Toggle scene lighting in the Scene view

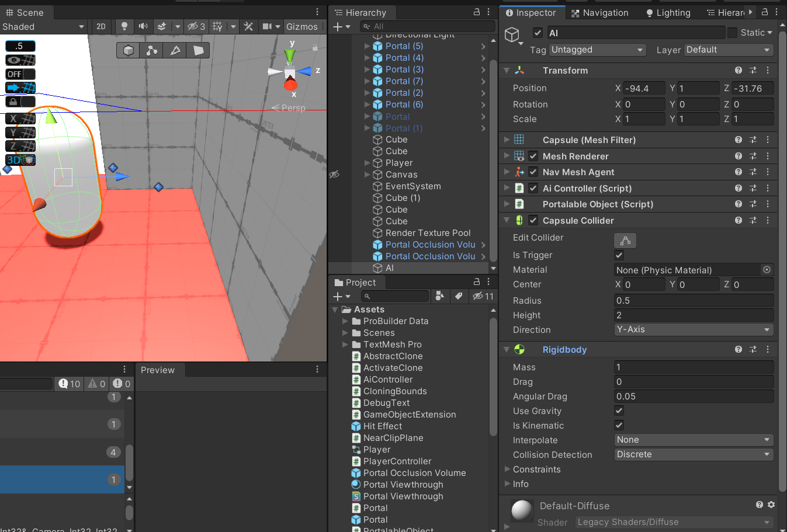[124, 26]
